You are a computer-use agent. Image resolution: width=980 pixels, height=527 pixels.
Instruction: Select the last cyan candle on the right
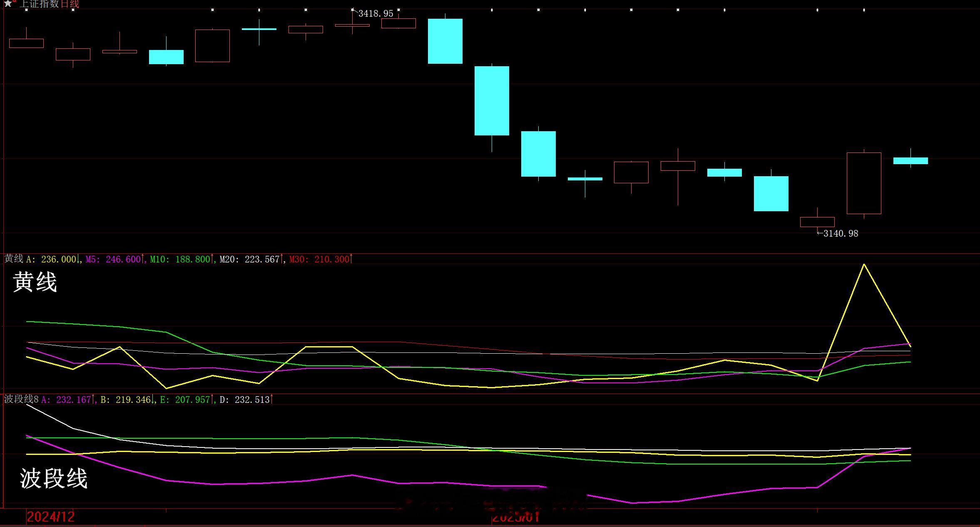click(910, 161)
